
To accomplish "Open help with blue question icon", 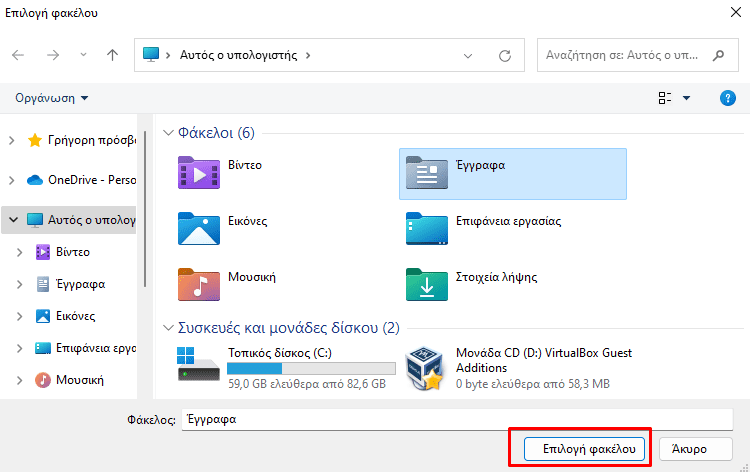I will coord(728,98).
